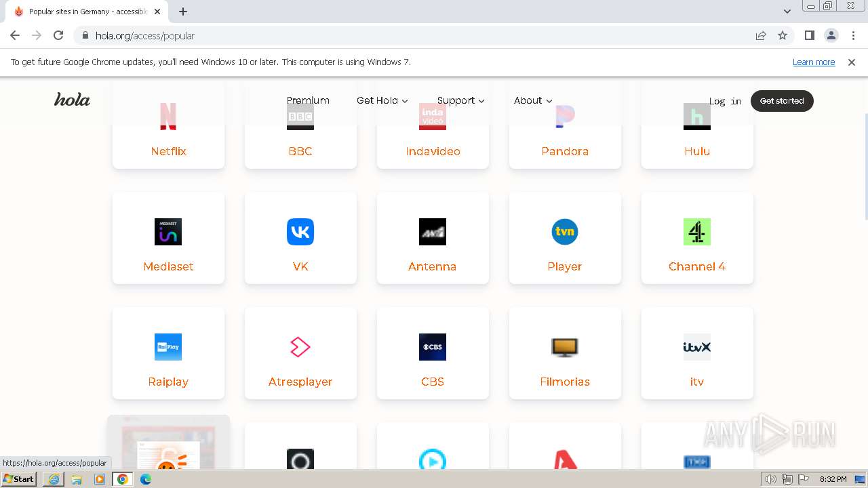The width and height of the screenshot is (868, 488).
Task: Open Chrome side panel icon
Action: click(809, 35)
